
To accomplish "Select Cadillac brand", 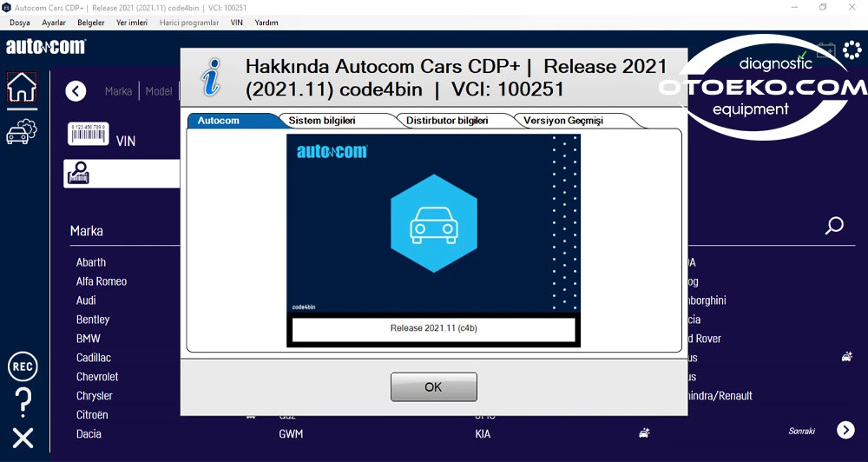I will [x=93, y=357].
